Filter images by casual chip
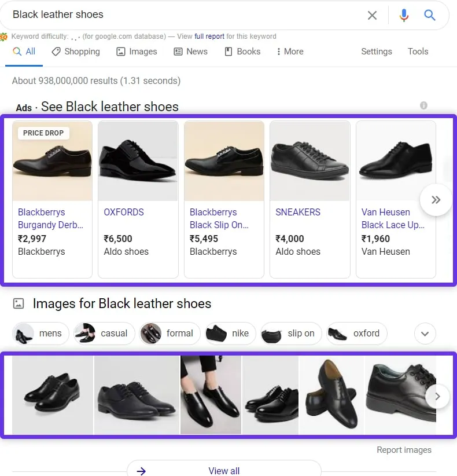Image resolution: width=457 pixels, height=476 pixels. pyautogui.click(x=104, y=334)
